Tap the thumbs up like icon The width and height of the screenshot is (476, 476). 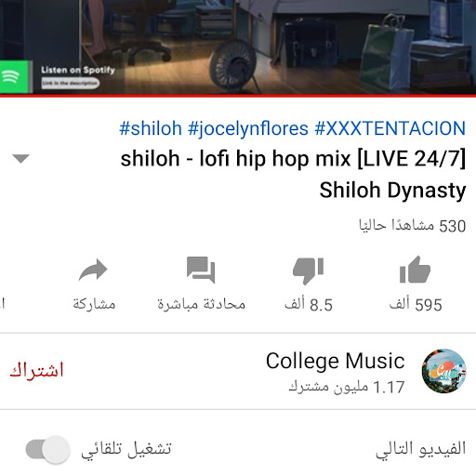[415, 270]
